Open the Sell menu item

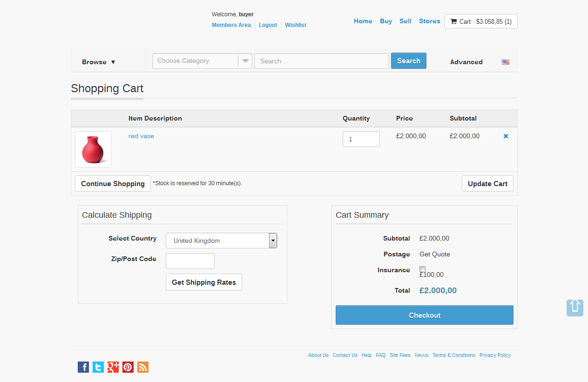pyautogui.click(x=405, y=21)
